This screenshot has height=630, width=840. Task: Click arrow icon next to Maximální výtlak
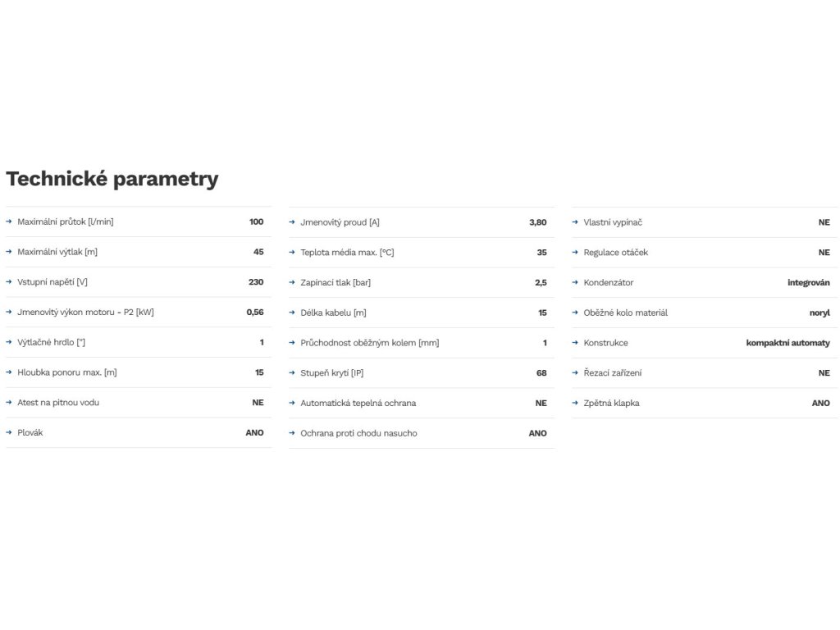(x=8, y=251)
